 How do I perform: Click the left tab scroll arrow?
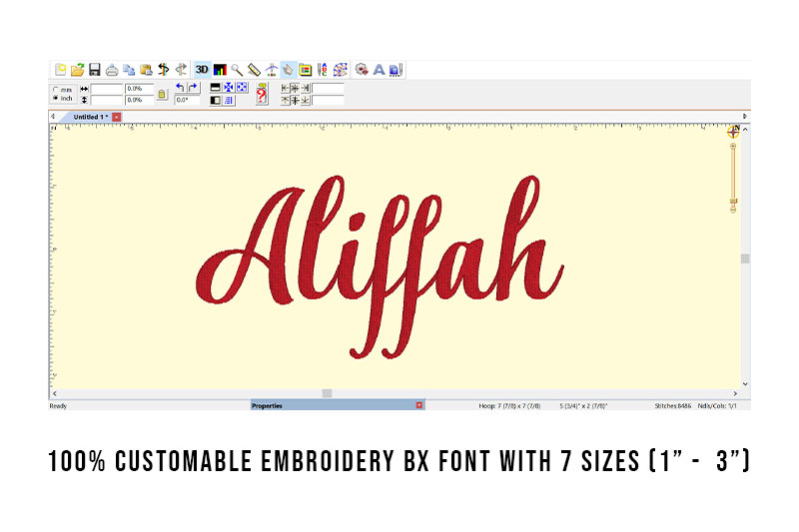click(x=53, y=117)
